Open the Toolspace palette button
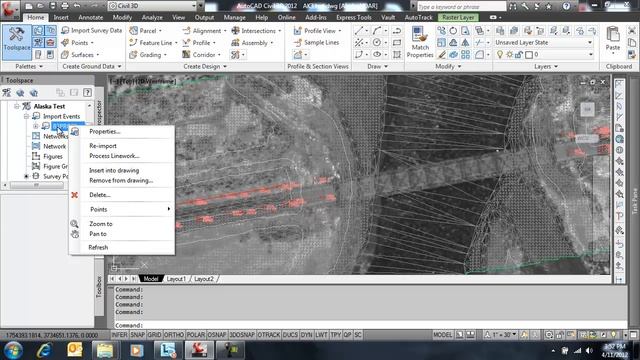The image size is (640, 360). (x=17, y=42)
